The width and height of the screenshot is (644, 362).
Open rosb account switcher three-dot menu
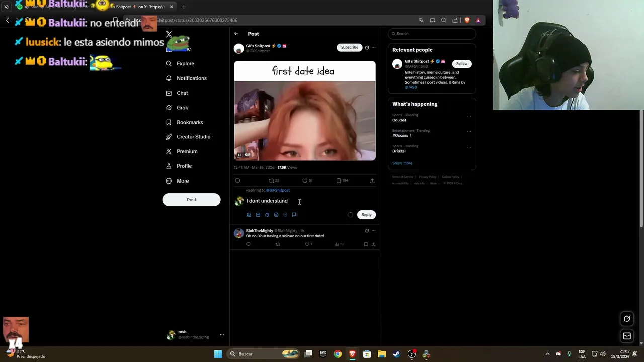[x=222, y=335]
